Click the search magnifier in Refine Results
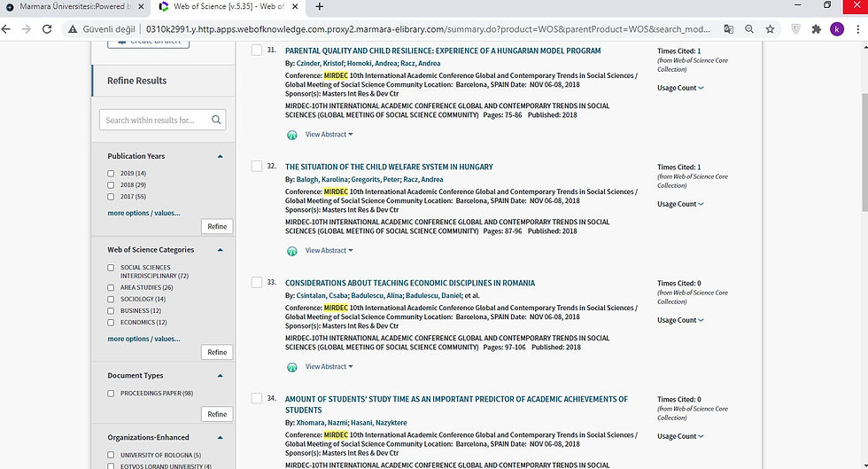The image size is (868, 469). click(216, 120)
